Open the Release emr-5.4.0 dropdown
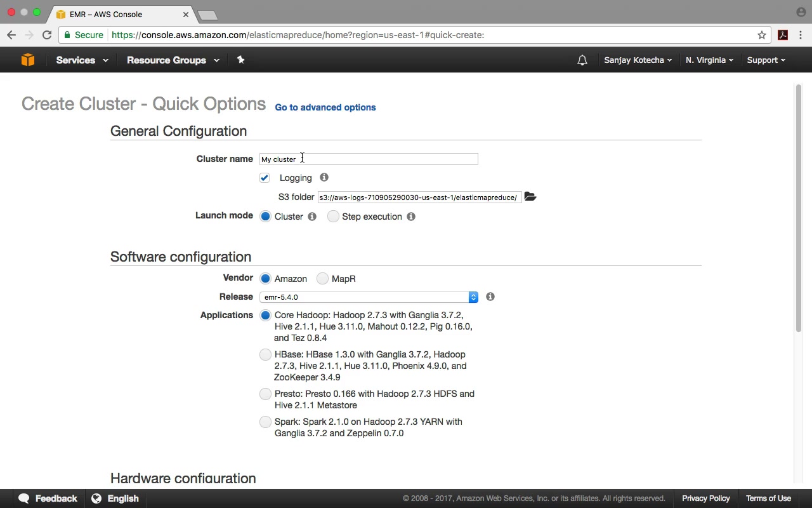 [x=369, y=297]
